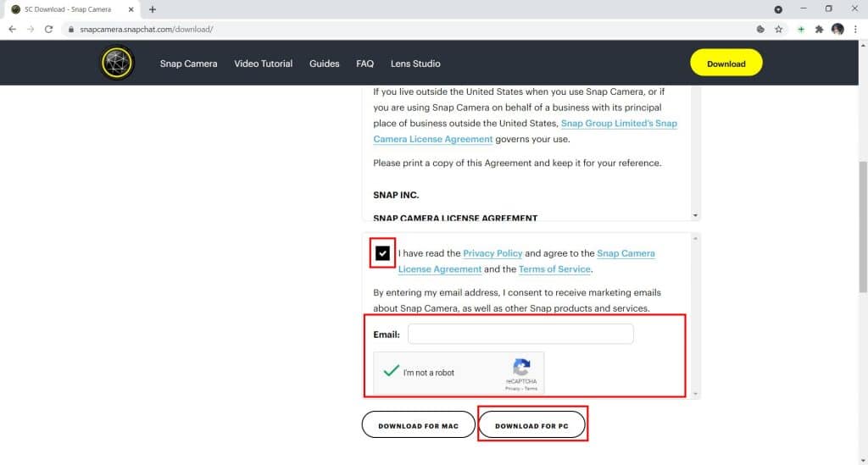Restore down the Chrome window

(829, 8)
